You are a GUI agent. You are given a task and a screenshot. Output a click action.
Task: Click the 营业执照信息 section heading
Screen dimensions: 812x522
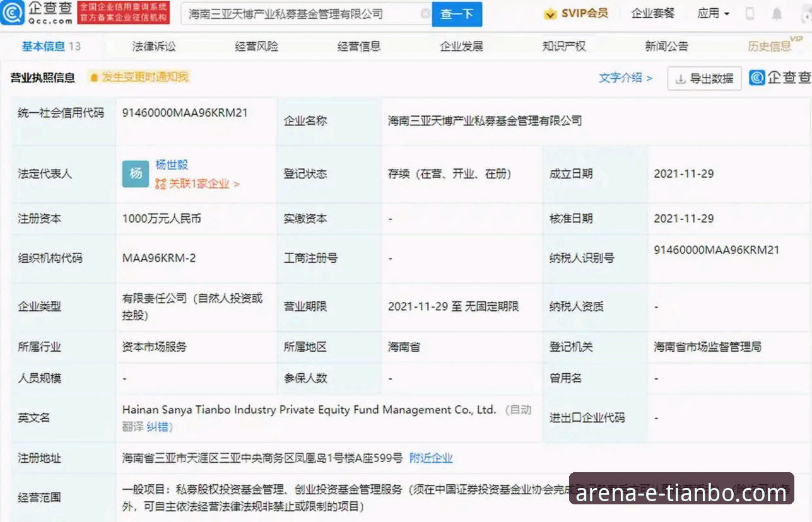pos(42,78)
